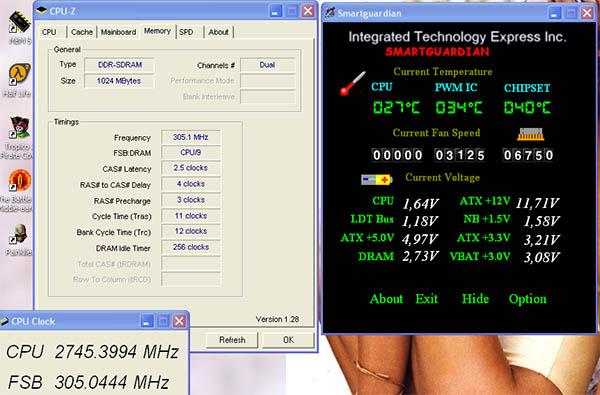Open the Mainboard tab
Image resolution: width=600 pixels, height=395 pixels.
point(118,32)
